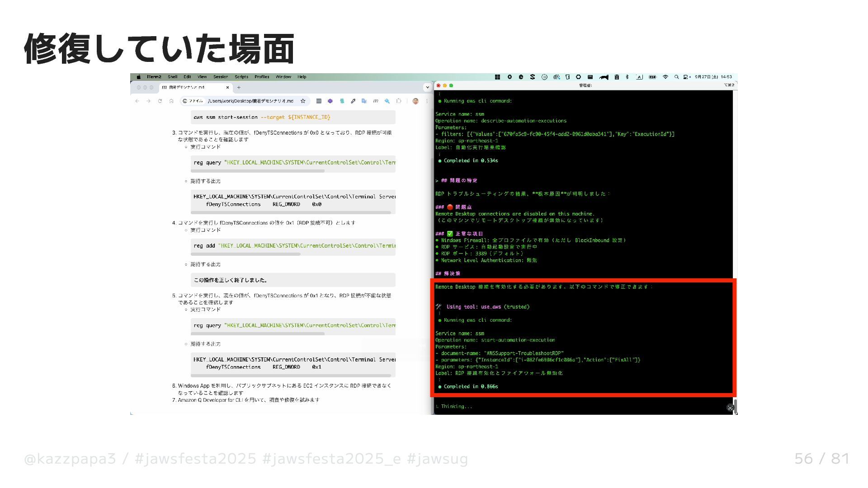This screenshot has height=488, width=868.
Task: Open the Wi-Fi status menu icon
Action: coord(665,77)
